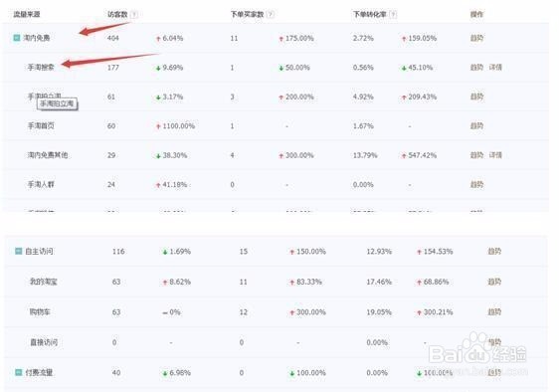Viewport: 559px width, 392px height.
Task: Click visitor count 116 in 自主访问 row
Action: point(118,252)
